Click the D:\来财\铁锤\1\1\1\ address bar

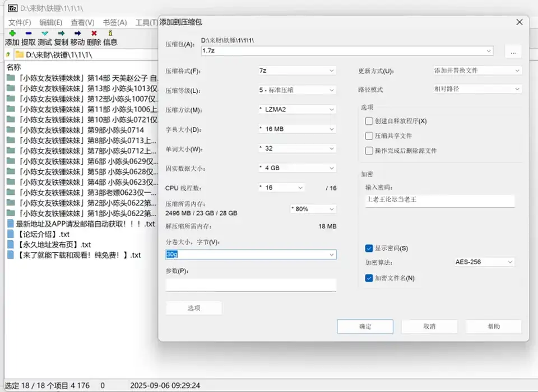[86, 54]
